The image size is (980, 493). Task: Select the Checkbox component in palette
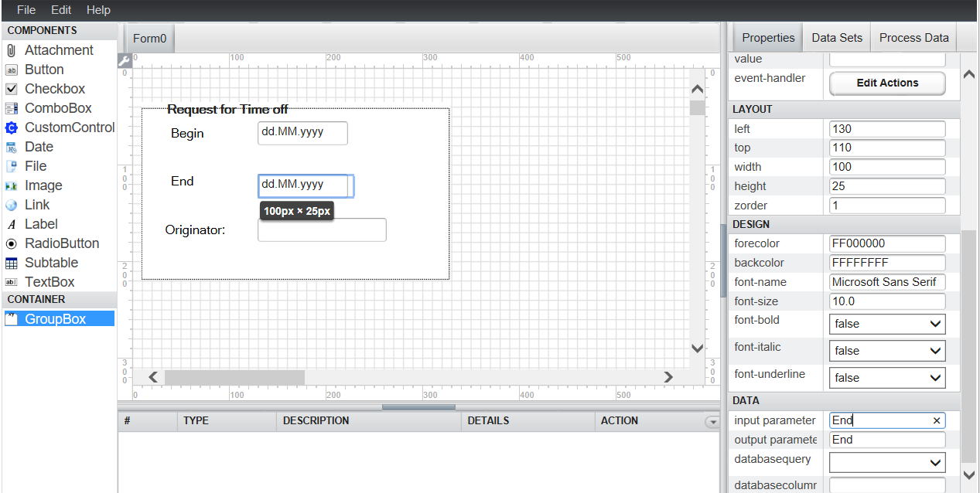pyautogui.click(x=54, y=89)
